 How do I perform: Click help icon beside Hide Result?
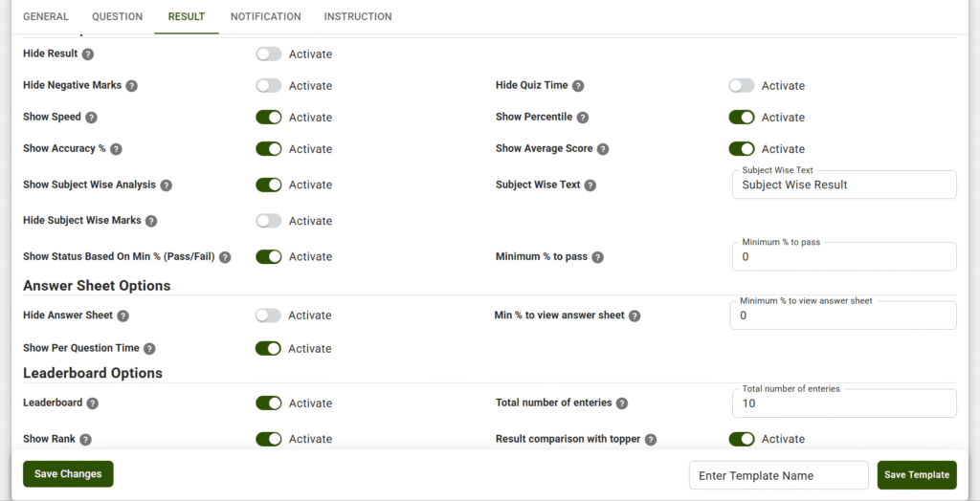(x=88, y=54)
